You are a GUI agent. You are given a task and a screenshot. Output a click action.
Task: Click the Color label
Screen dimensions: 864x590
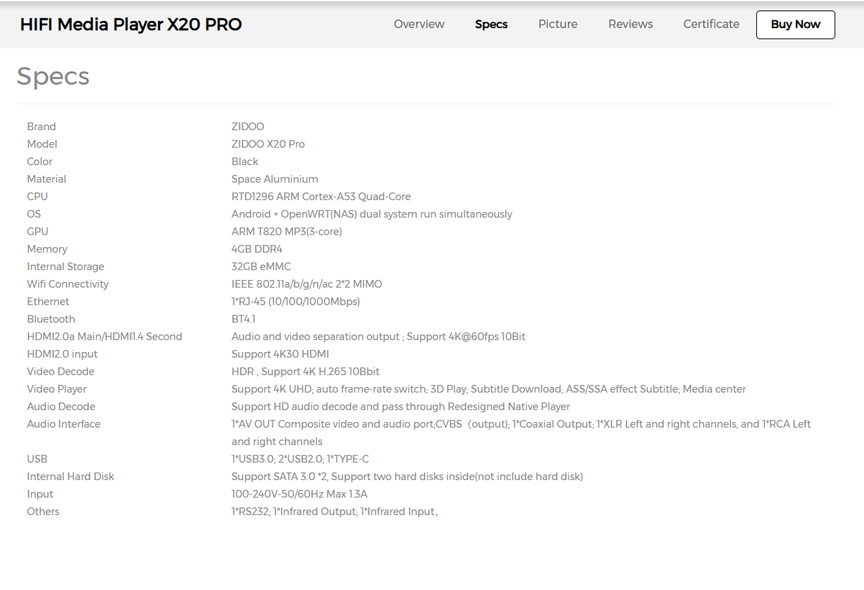40,161
